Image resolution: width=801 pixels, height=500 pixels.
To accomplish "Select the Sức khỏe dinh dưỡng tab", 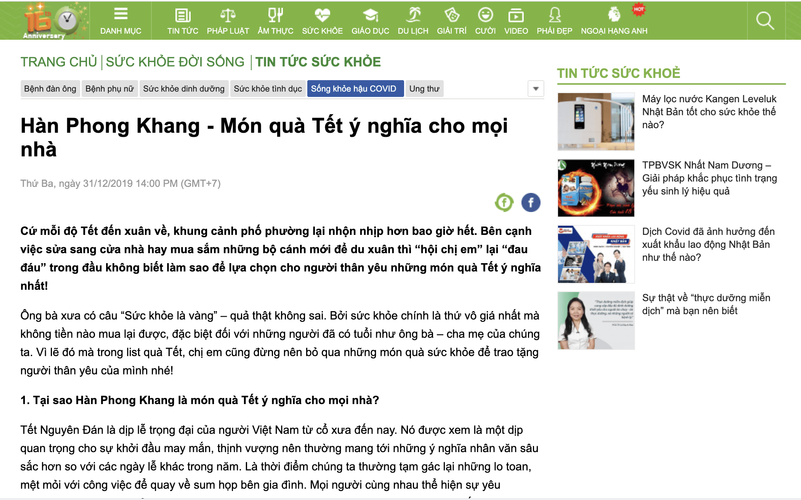I will (183, 89).
